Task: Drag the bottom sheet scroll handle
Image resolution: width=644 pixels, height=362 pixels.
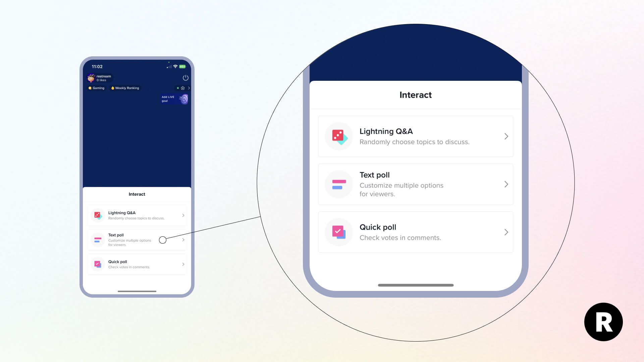Action: [x=137, y=290]
